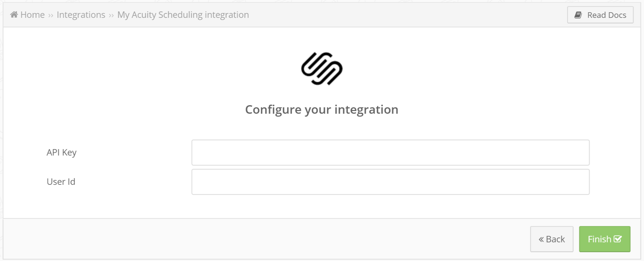
Task: Click the book icon on Read Docs
Action: [x=578, y=15]
